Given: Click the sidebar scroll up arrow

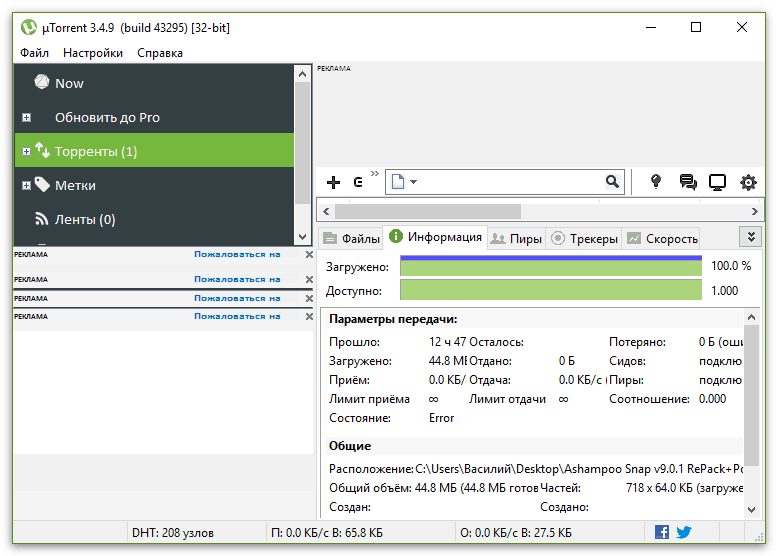Looking at the screenshot, I should pos(302,74).
